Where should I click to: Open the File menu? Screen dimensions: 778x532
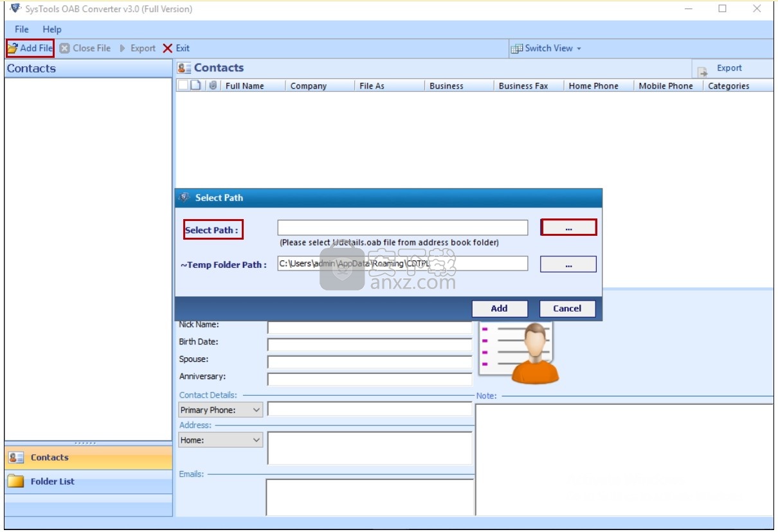(22, 29)
